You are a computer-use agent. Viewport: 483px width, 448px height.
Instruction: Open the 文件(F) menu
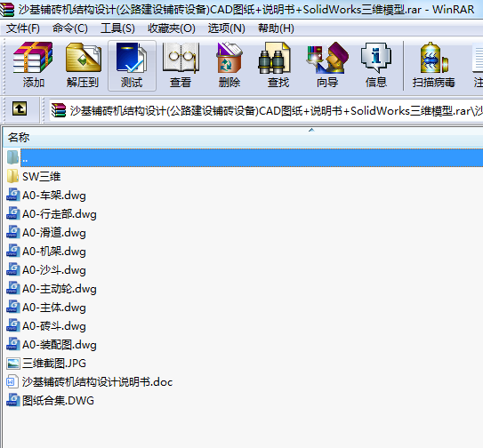coord(23,28)
